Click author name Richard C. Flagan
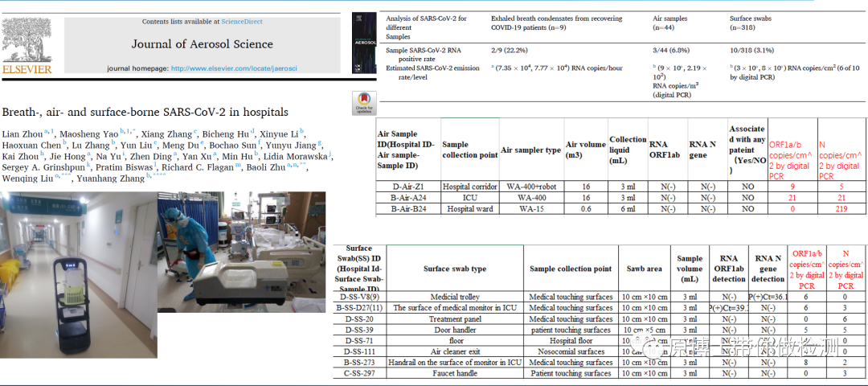The width and height of the screenshot is (868, 386). point(196,167)
